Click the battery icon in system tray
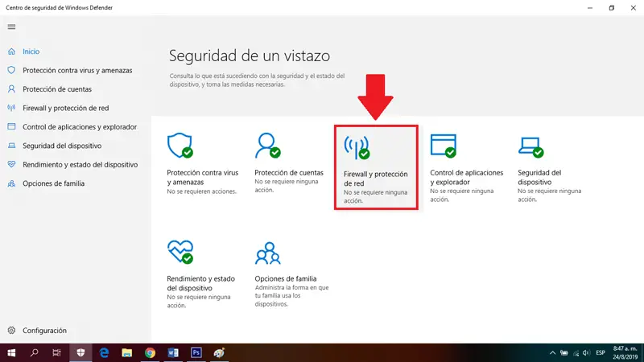The width and height of the screenshot is (644, 362). [x=564, y=353]
